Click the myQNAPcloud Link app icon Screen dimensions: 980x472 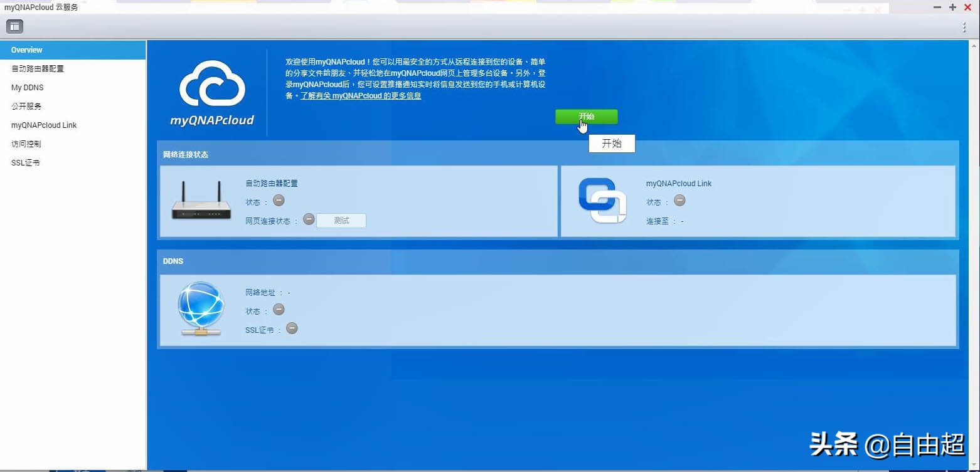pyautogui.click(x=602, y=201)
